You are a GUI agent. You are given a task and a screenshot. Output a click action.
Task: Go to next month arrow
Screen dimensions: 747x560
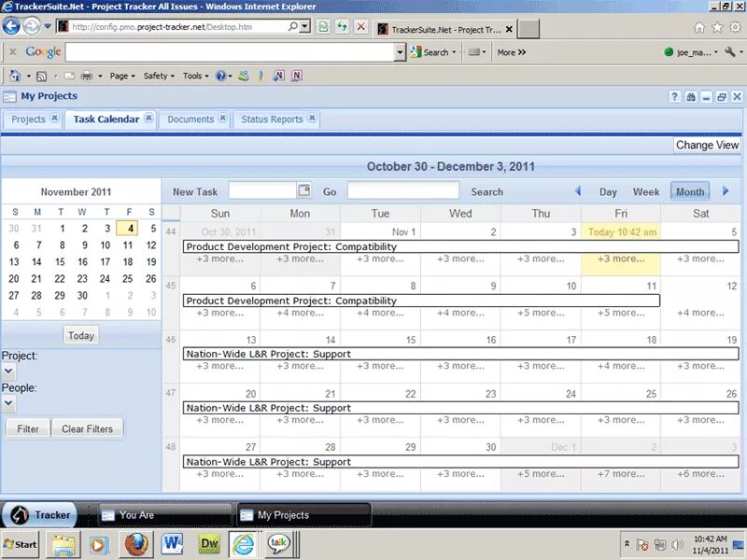coord(726,191)
